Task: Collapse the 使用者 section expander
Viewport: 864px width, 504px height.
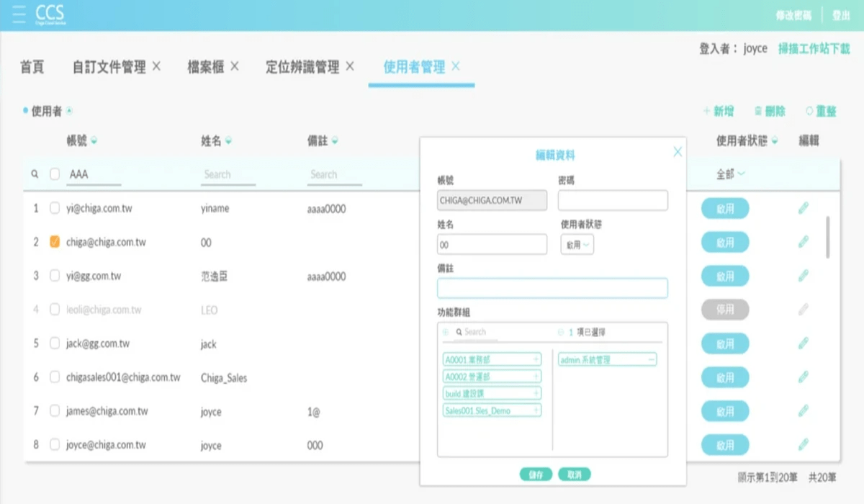Action: coord(70,111)
